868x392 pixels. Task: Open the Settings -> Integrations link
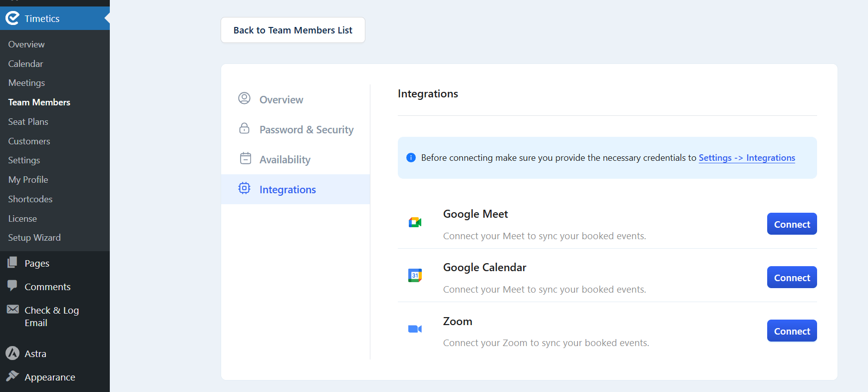click(x=747, y=157)
